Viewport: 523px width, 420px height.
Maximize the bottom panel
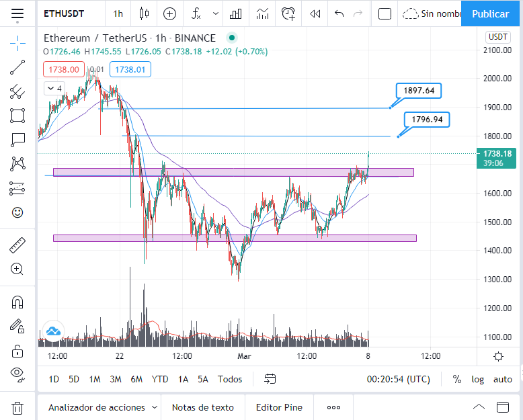[503, 407]
